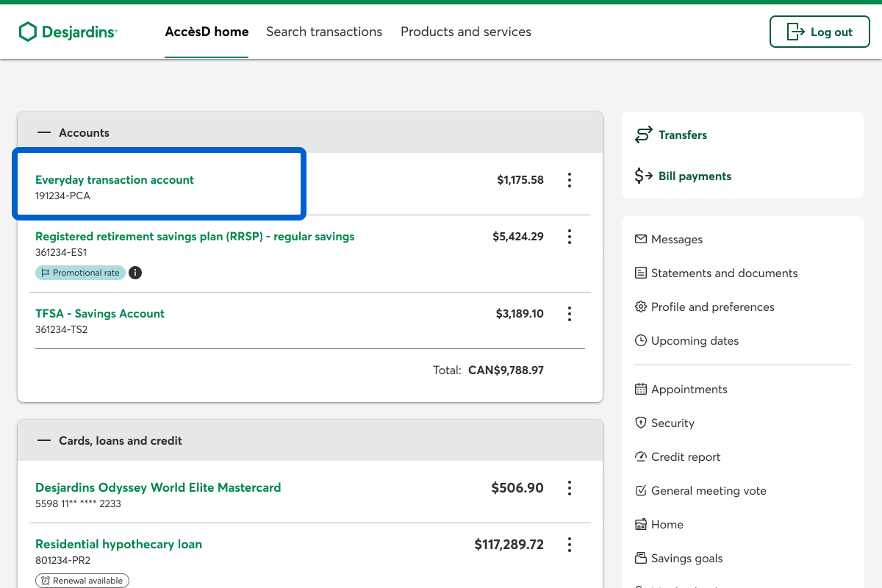Click the $117,289.72 loan balance
The width and height of the screenshot is (882, 588).
[509, 545]
